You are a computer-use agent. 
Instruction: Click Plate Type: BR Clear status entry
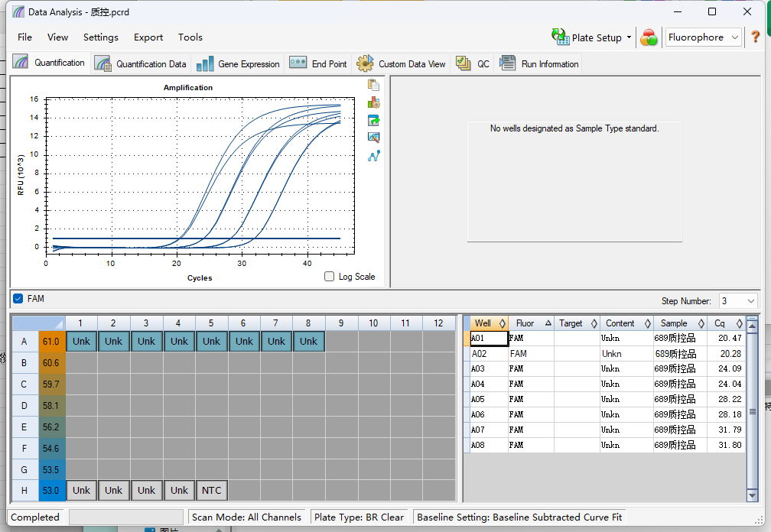[x=359, y=517]
